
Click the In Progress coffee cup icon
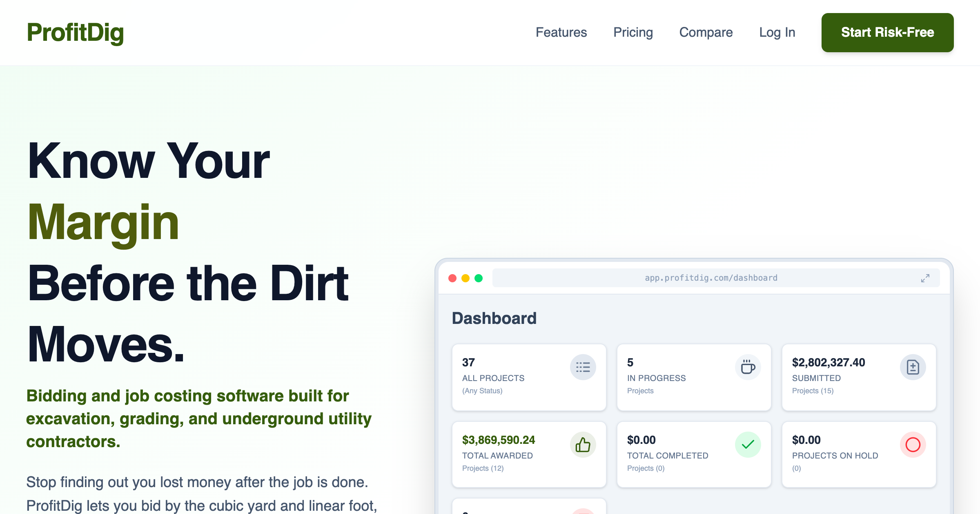point(748,367)
